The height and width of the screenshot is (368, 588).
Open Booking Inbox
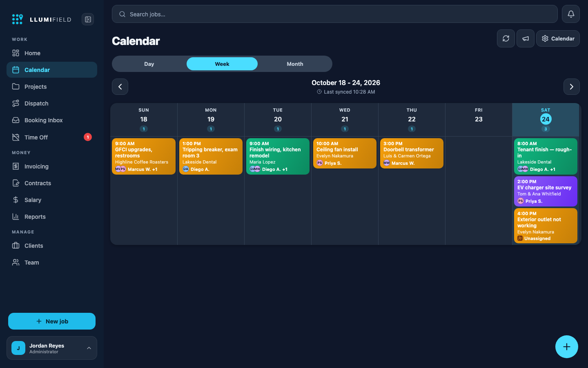[x=52, y=120]
